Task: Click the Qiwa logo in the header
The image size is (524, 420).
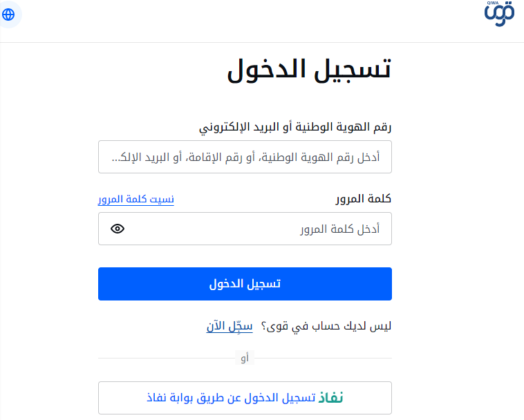Action: pyautogui.click(x=500, y=14)
